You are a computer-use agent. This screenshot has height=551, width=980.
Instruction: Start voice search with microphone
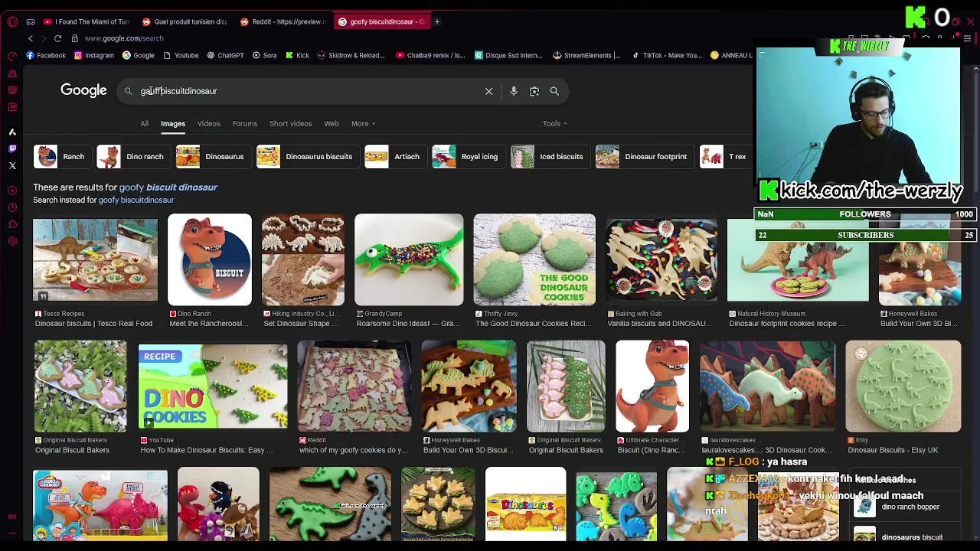tap(514, 91)
